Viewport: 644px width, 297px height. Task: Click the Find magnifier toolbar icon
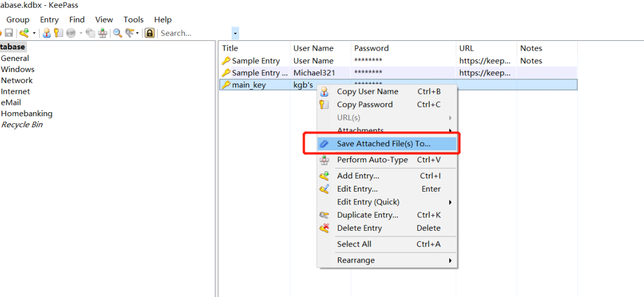coord(118,33)
